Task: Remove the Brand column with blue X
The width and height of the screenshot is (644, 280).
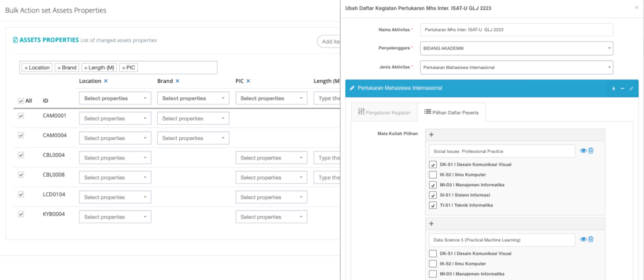Action: tap(177, 81)
